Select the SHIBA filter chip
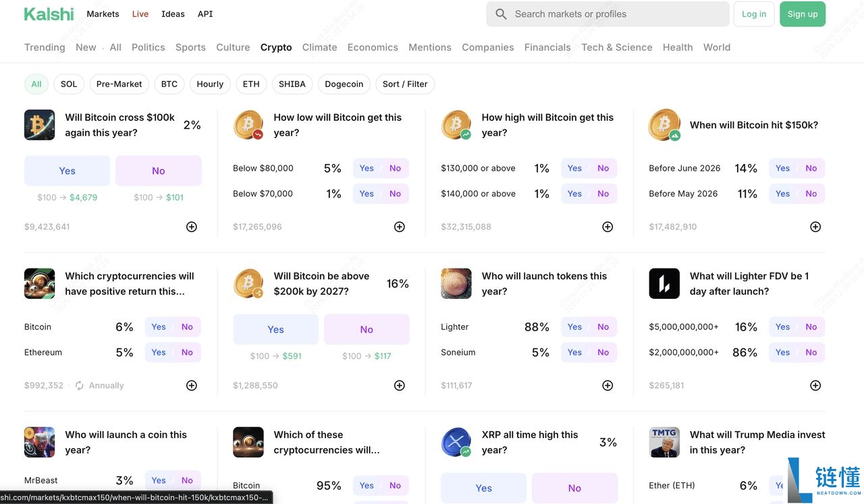 pos(292,84)
